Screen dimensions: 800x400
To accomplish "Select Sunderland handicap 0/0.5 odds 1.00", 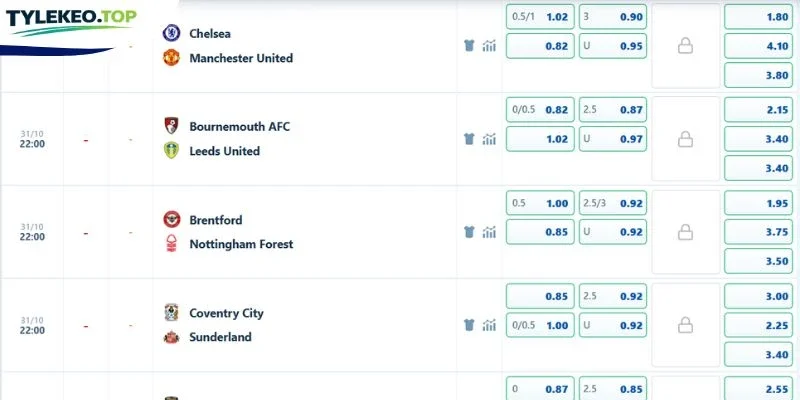I will [x=540, y=326].
